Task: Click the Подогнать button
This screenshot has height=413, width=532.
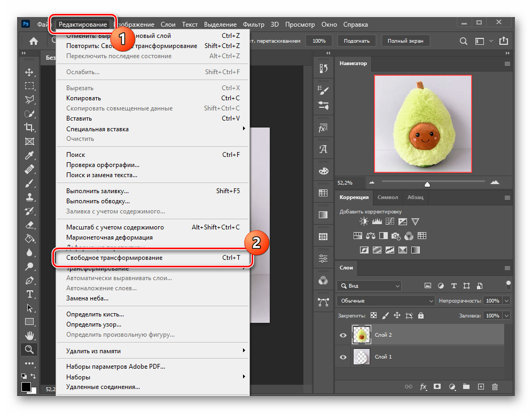Action: (356, 41)
